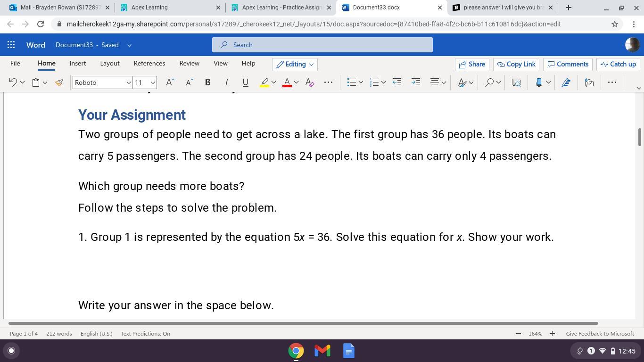Apply the yellow text highlight color

pyautogui.click(x=264, y=82)
